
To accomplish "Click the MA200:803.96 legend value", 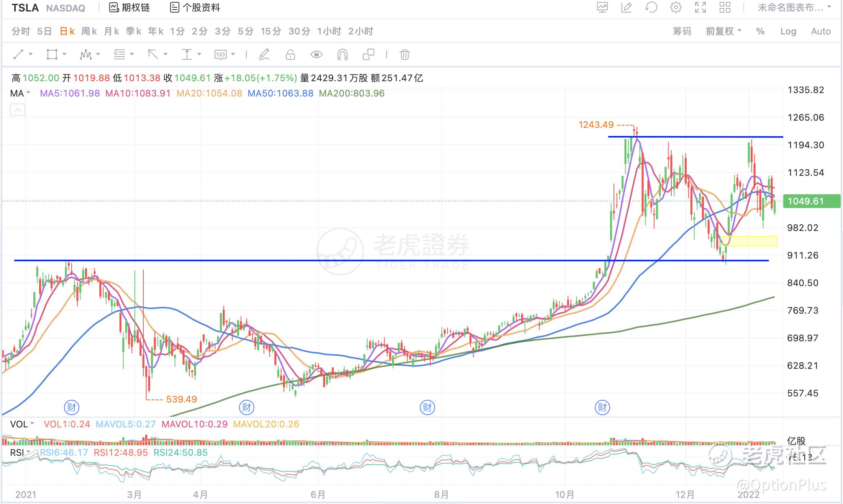I will click(351, 93).
